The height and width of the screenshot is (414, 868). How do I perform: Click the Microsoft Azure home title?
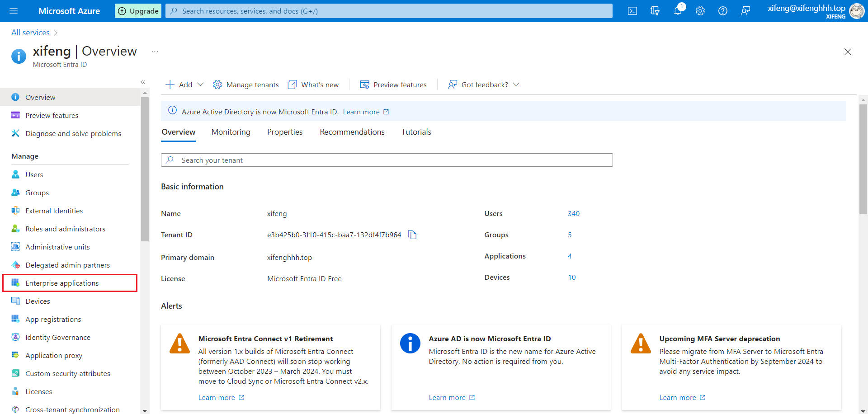tap(69, 11)
